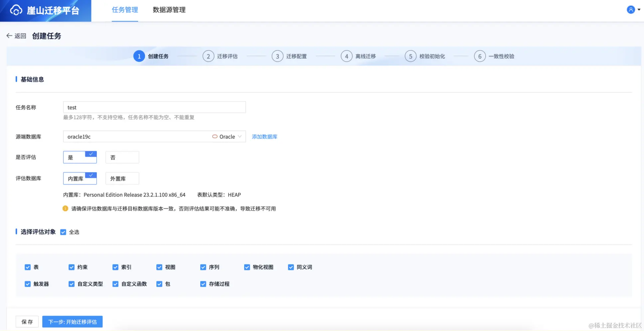Toggle the 自定义类型 checkbox
644x331 pixels.
coord(72,284)
